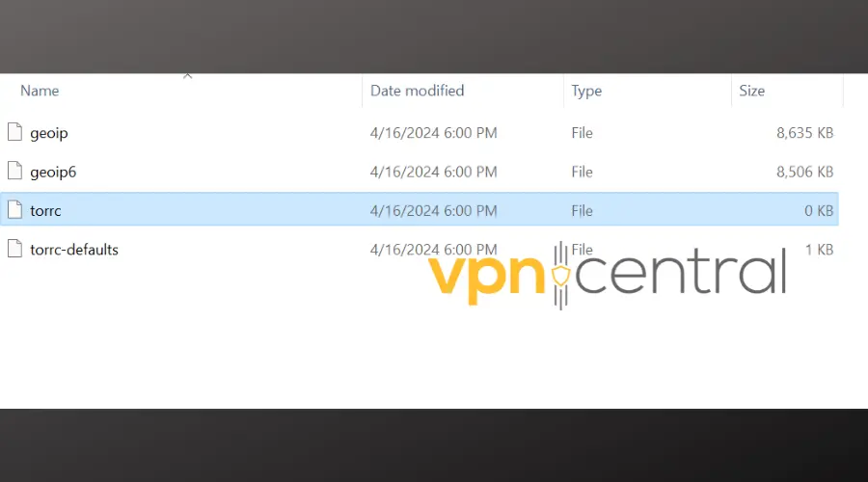Sort files by the Type column header
The image size is (868, 482).
[586, 91]
